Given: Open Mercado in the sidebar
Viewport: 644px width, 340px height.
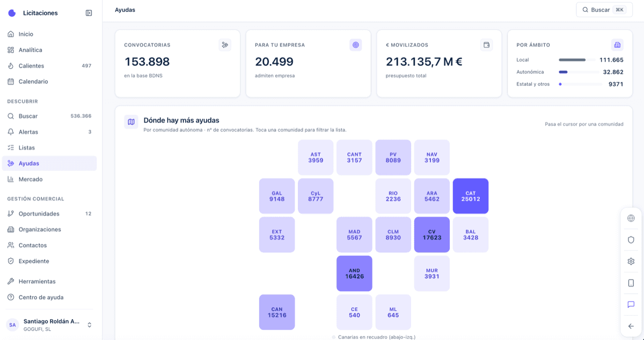Looking at the screenshot, I should [49, 179].
